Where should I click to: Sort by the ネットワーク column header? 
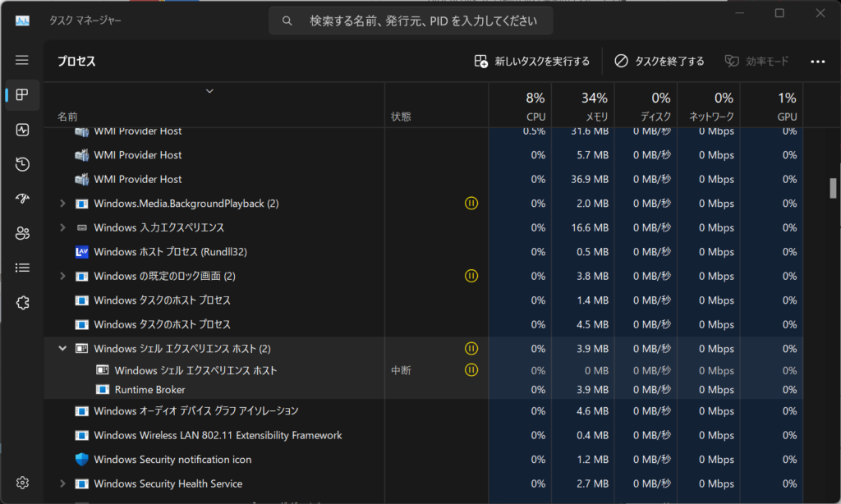(709, 106)
